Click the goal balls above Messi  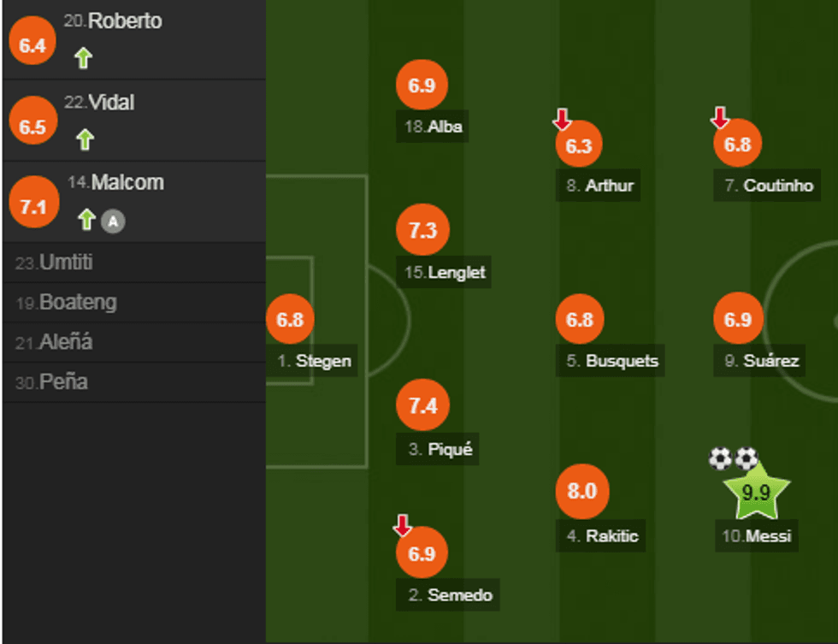pyautogui.click(x=734, y=459)
